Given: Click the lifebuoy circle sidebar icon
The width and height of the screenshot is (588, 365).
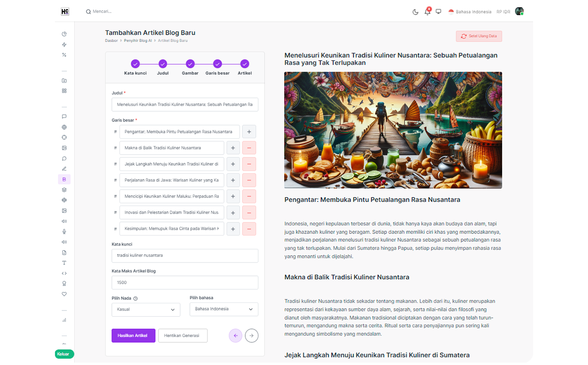Looking at the screenshot, I should (64, 138).
